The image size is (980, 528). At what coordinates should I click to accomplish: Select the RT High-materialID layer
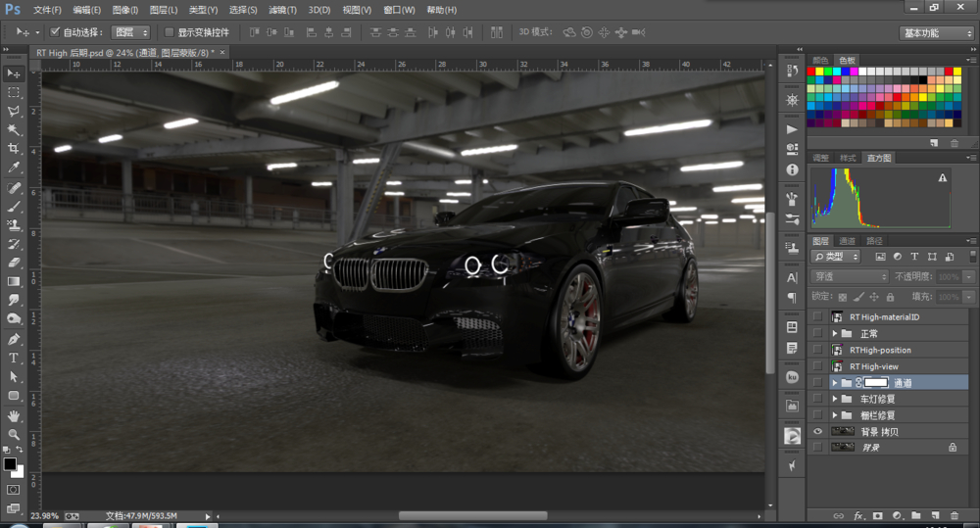click(x=884, y=317)
